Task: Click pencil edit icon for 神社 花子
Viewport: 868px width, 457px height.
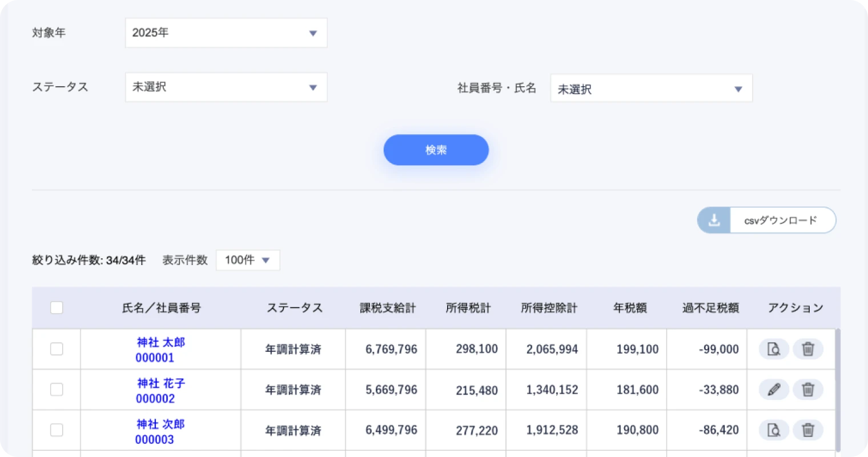Action: 774,390
